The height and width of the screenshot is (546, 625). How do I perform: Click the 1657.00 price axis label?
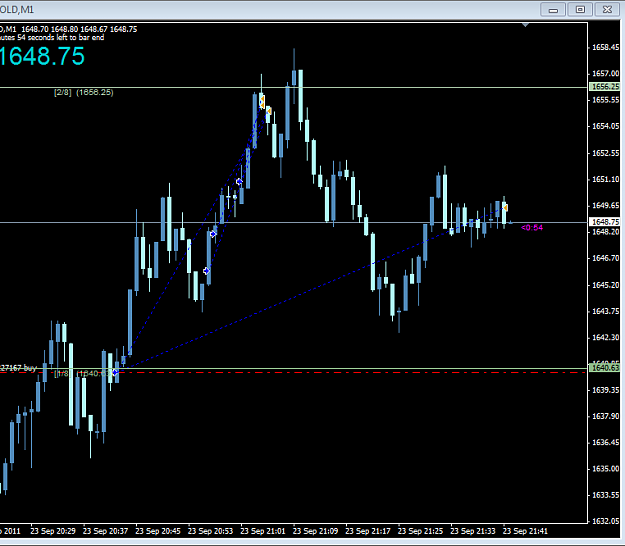[605, 74]
